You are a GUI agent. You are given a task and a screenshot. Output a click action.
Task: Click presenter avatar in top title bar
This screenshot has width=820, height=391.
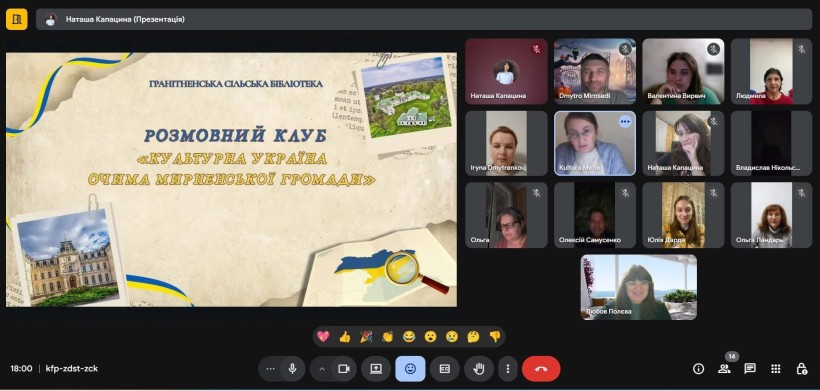51,19
